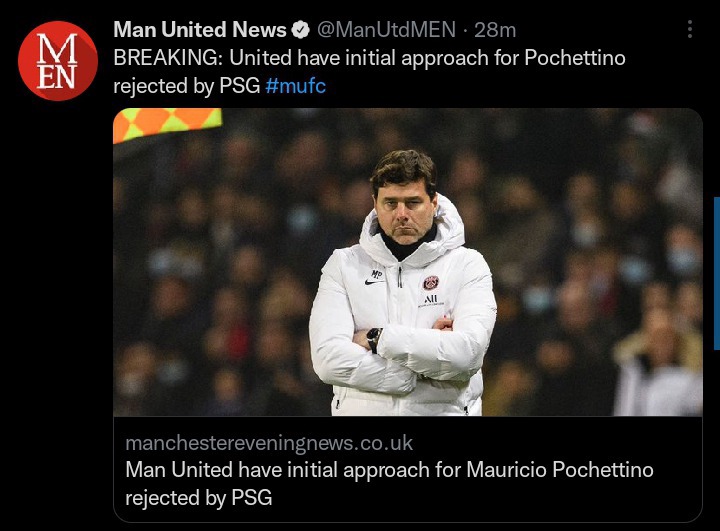
Task: Click the BREAKING tweet text line
Action: click(369, 58)
